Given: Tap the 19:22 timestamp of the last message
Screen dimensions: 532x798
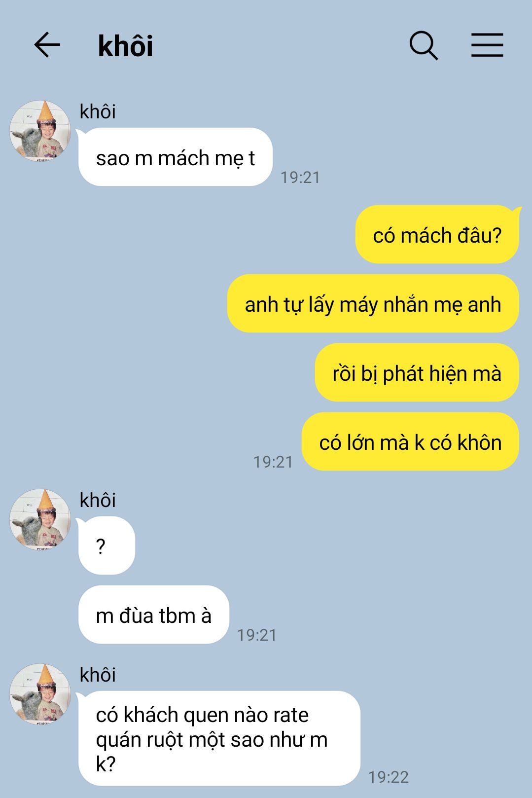Looking at the screenshot, I should (389, 777).
